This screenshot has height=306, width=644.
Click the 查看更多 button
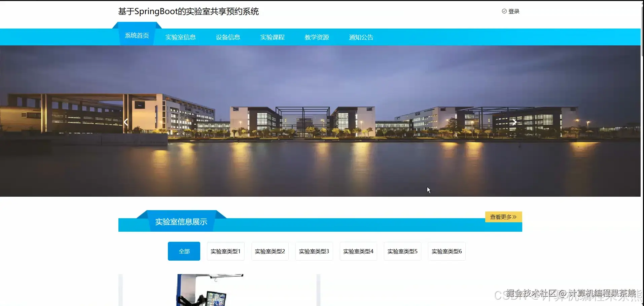pyautogui.click(x=503, y=217)
